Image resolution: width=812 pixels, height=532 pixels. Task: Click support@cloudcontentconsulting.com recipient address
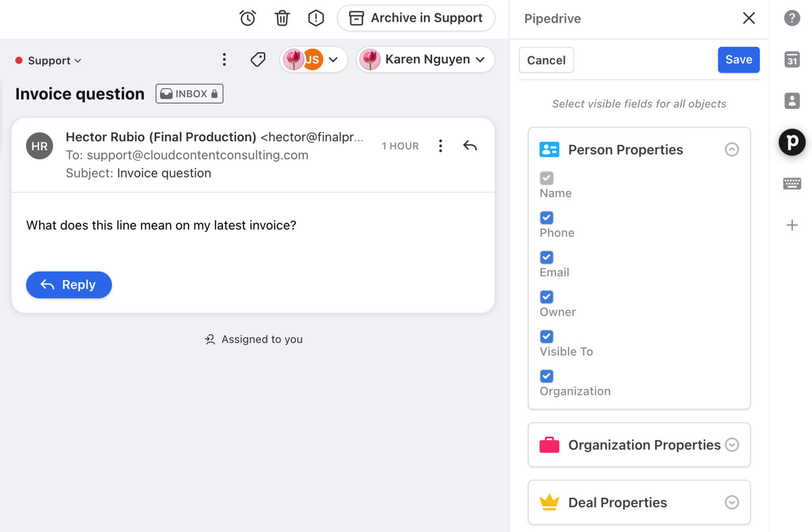click(x=197, y=155)
